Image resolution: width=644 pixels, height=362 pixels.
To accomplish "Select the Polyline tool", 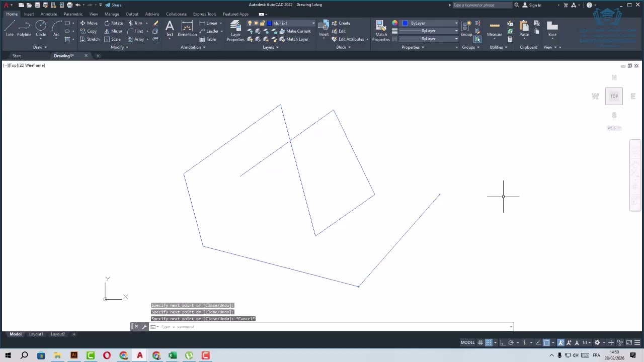I will (24, 29).
